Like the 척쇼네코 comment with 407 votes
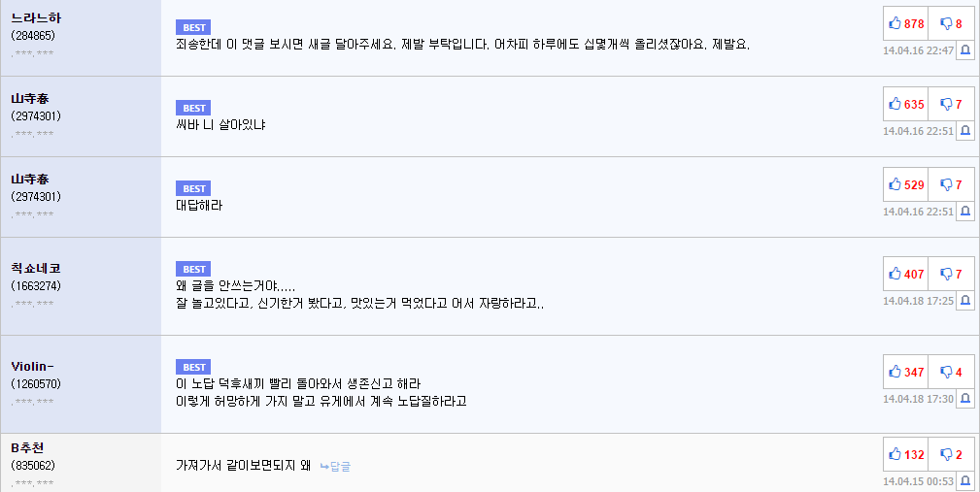The height and width of the screenshot is (492, 980). 905,275
